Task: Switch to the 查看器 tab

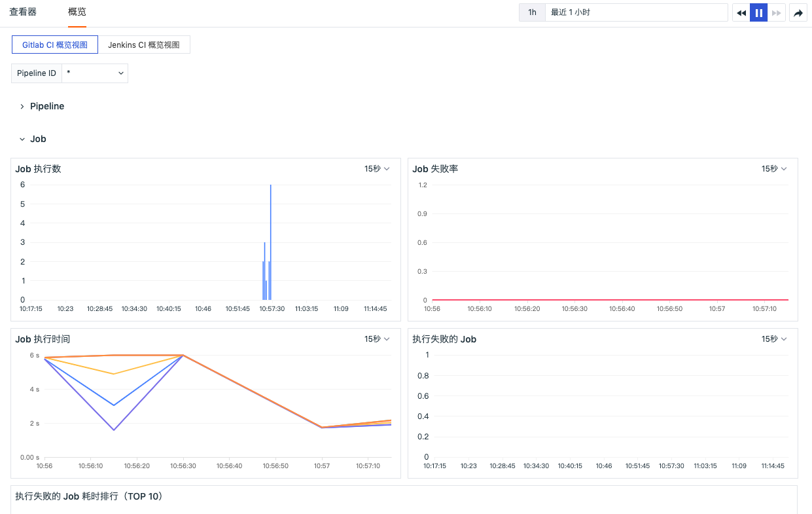Action: pyautogui.click(x=23, y=12)
